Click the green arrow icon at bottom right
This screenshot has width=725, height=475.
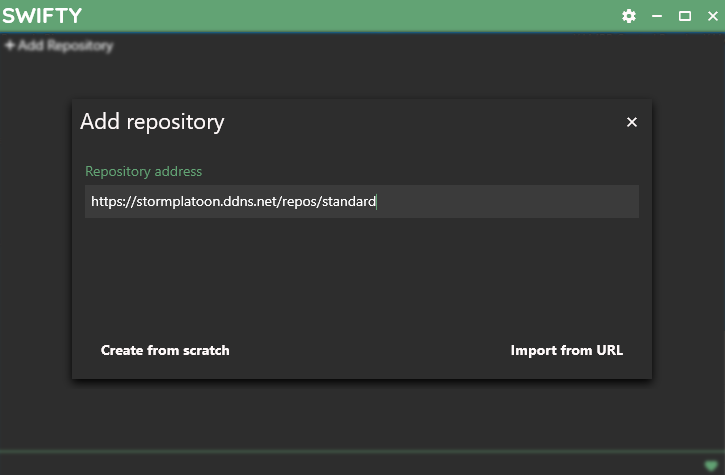click(x=709, y=463)
